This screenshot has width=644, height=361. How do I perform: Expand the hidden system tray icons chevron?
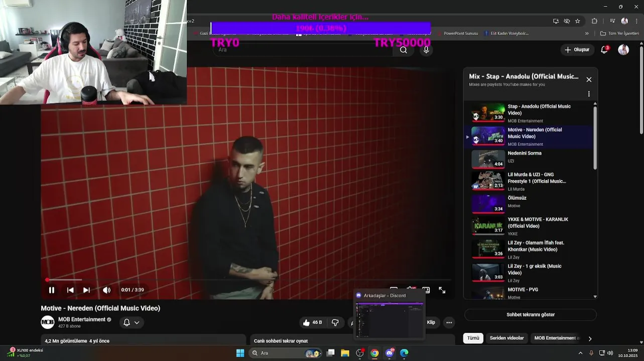pos(581,353)
